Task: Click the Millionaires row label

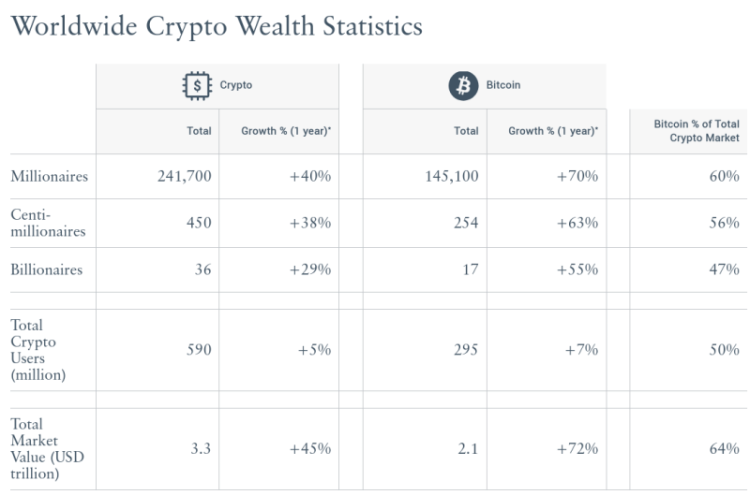Action: [x=49, y=177]
